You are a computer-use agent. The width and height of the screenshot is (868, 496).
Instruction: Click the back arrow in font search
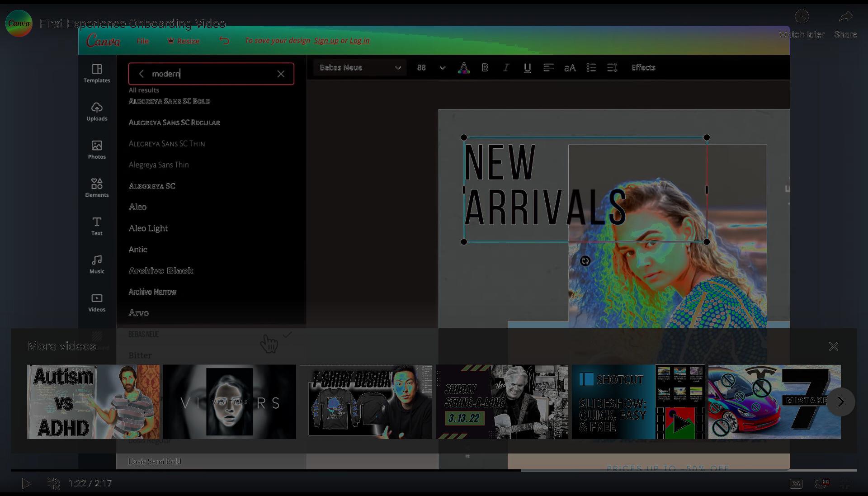pos(141,74)
